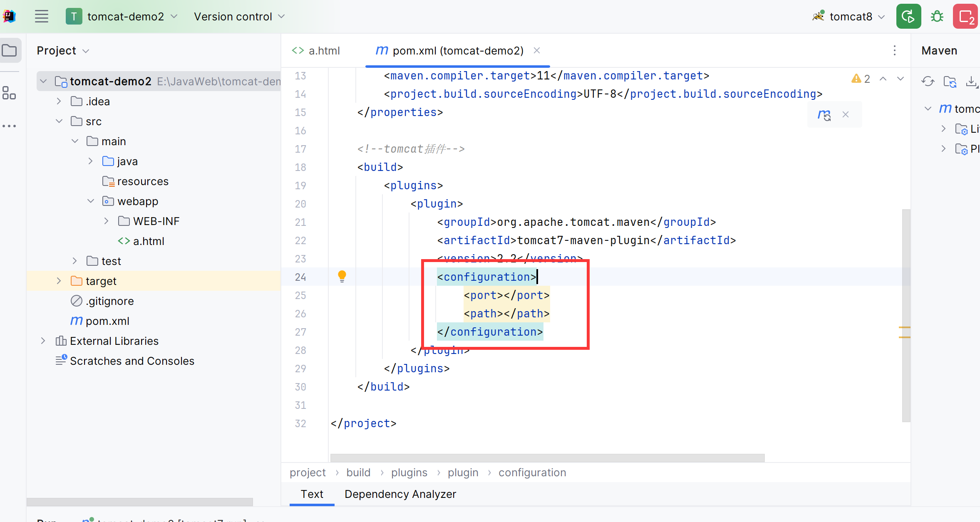Dismiss the Maven reload floating popup

[x=845, y=115]
